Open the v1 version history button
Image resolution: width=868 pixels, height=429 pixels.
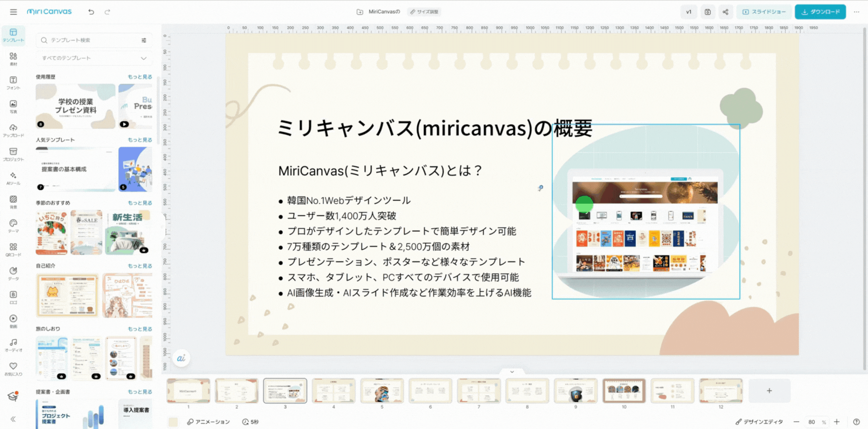tap(689, 12)
